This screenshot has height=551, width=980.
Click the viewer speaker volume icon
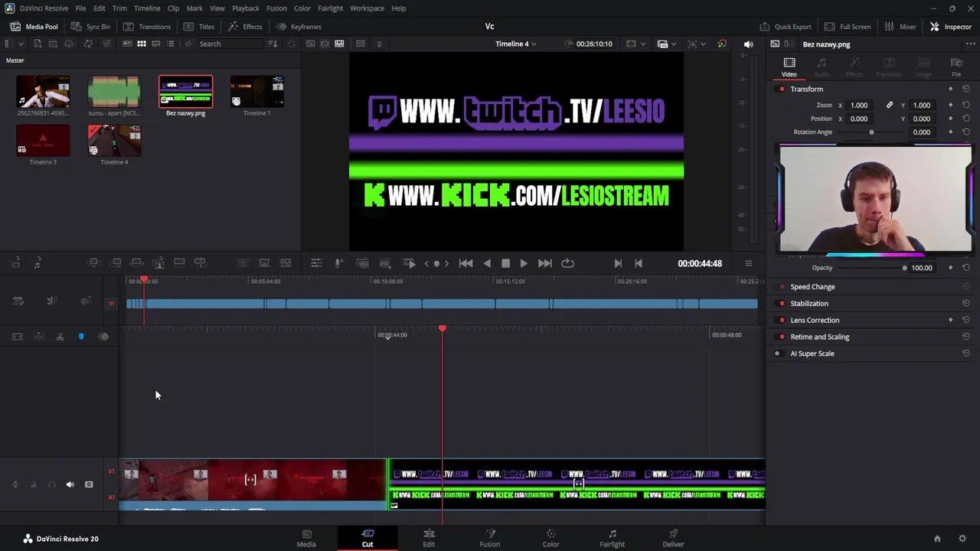pyautogui.click(x=748, y=44)
